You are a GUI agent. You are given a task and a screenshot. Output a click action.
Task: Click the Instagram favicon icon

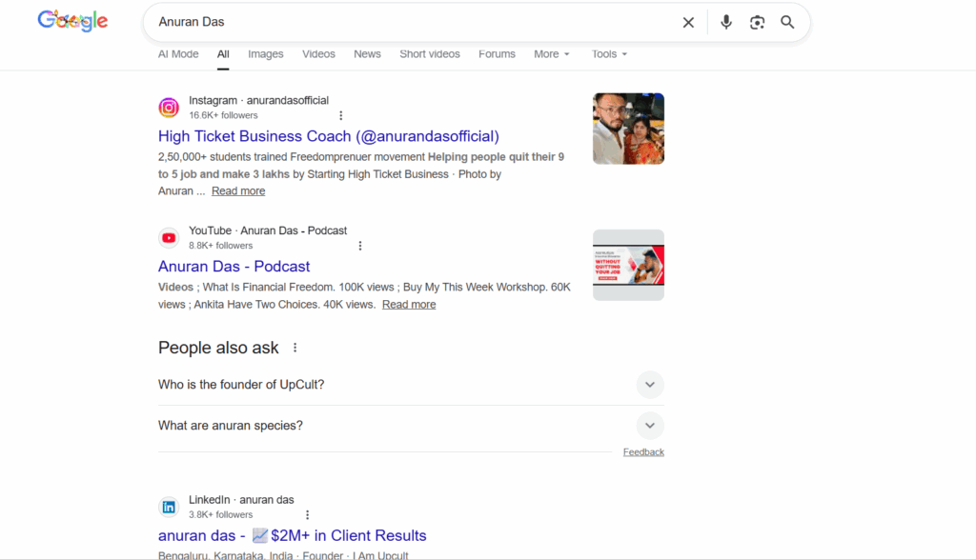click(x=169, y=108)
